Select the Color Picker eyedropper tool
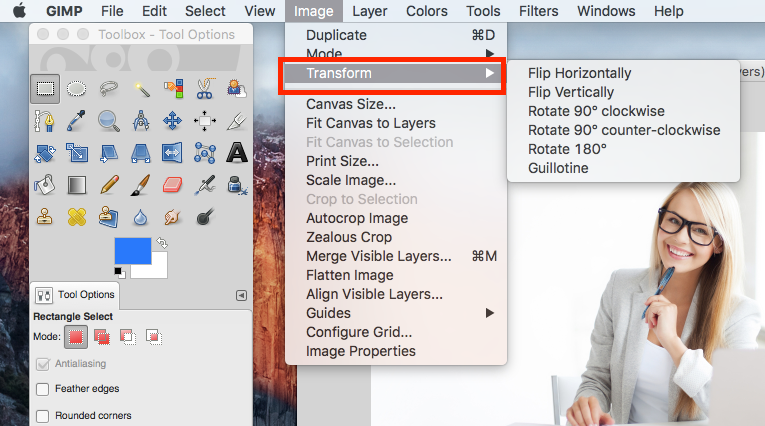Screen dimensions: 765x426 pyautogui.click(x=77, y=121)
